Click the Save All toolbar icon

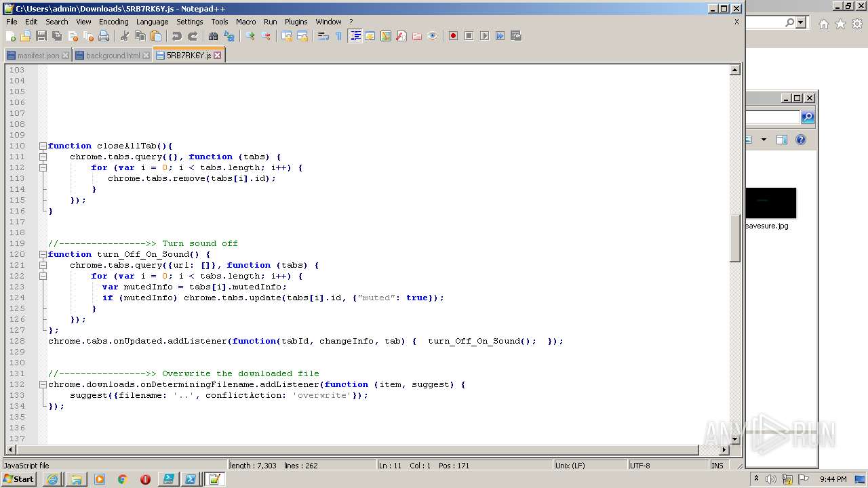[57, 36]
